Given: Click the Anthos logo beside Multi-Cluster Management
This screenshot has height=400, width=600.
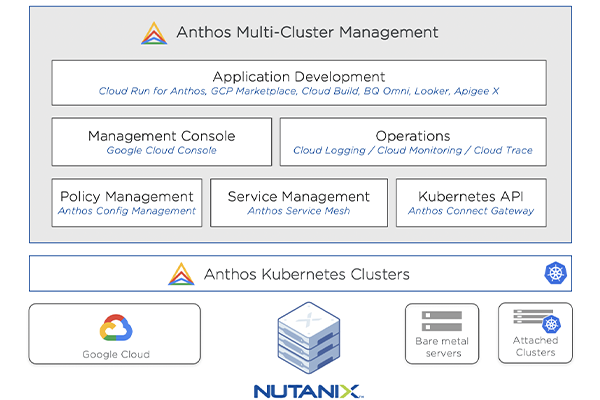Looking at the screenshot, I should [155, 33].
